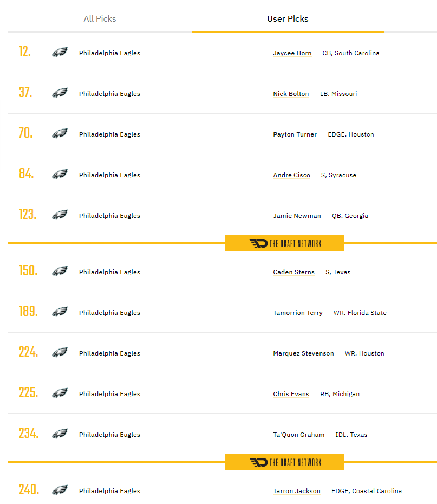Open Jaycee Horn player link
The height and width of the screenshot is (504, 437).
292,53
